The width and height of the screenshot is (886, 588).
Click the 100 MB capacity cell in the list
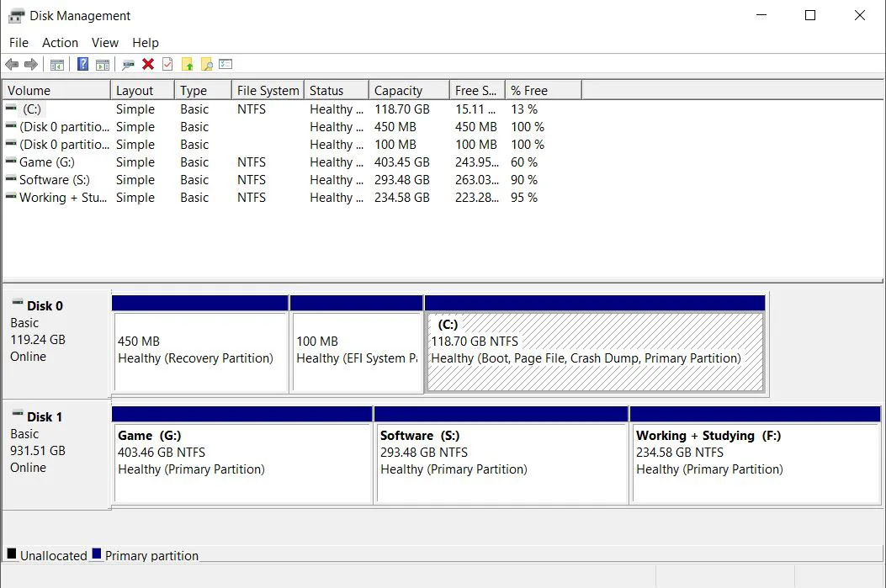click(395, 144)
